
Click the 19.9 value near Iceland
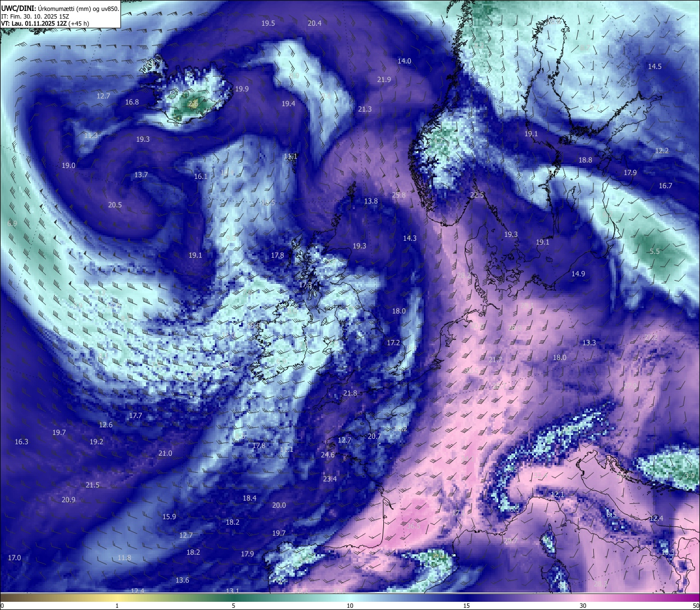(242, 89)
